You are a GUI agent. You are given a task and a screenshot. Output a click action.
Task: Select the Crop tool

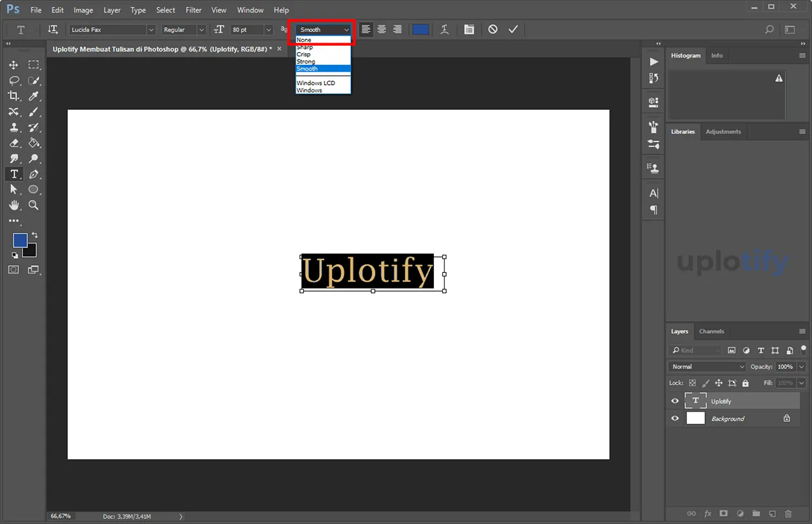click(13, 96)
